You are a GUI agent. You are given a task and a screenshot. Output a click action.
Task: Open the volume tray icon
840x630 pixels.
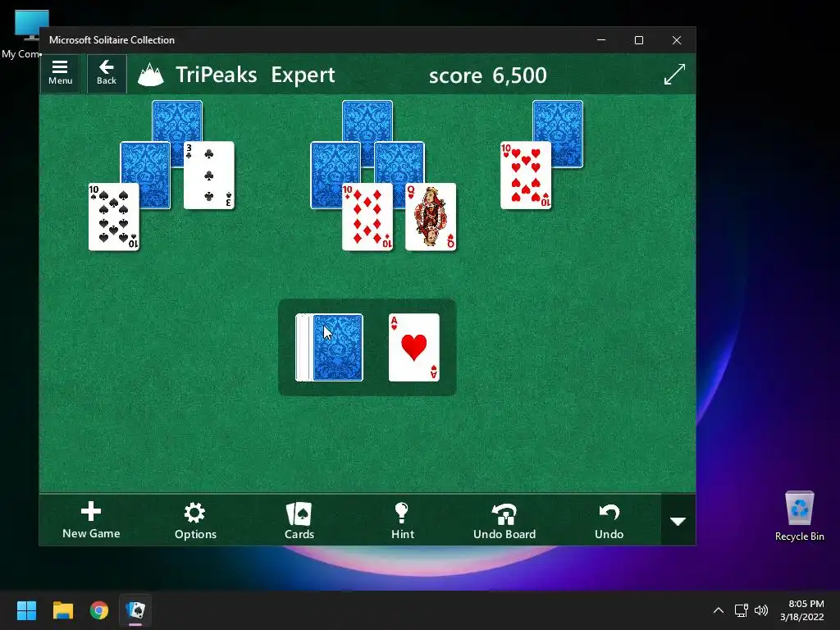(x=761, y=610)
